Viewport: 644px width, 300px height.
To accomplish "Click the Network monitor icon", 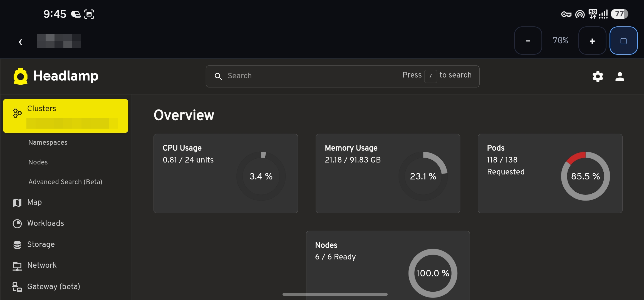I will coord(17,266).
